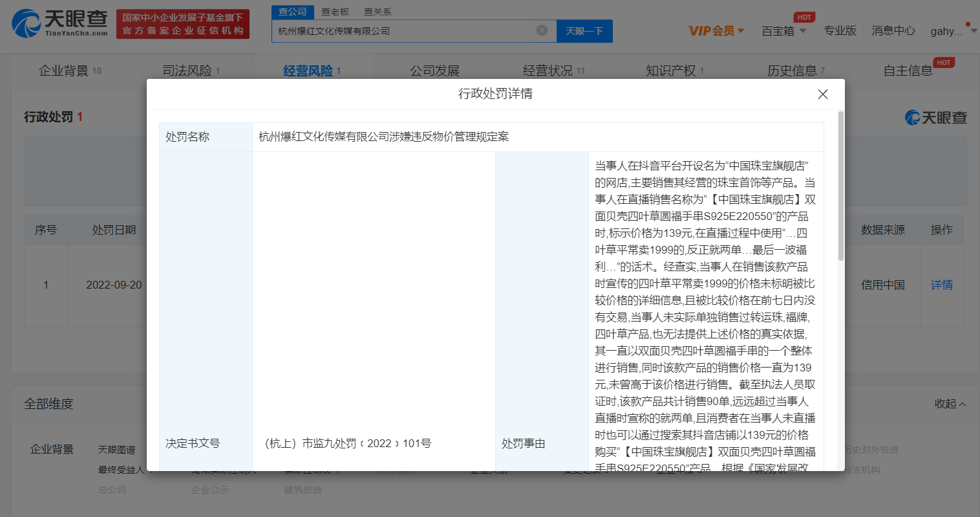Select the 查关系 search tab
Screen dimensions: 980x517
(x=378, y=12)
